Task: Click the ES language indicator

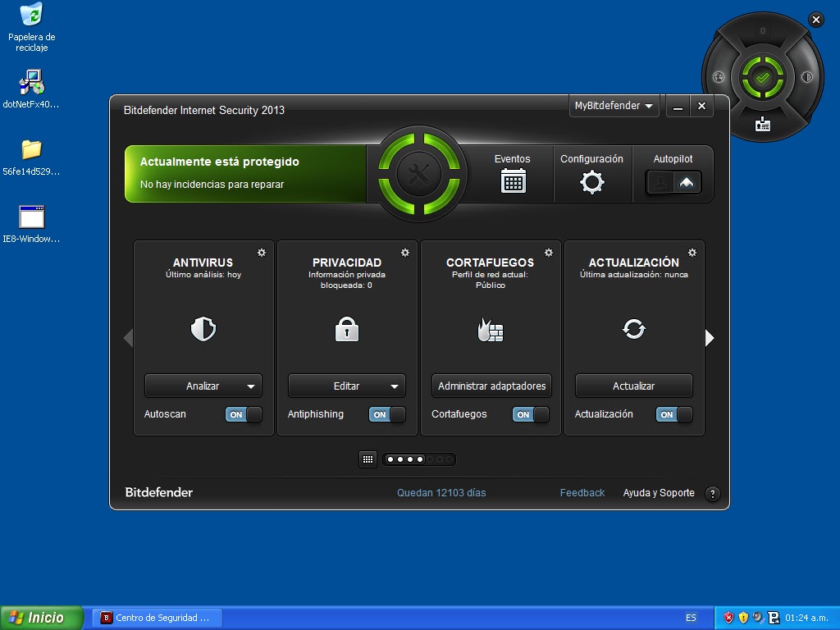Action: click(691, 618)
